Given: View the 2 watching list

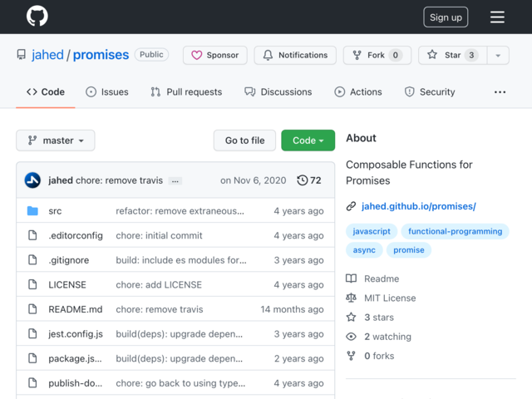Looking at the screenshot, I should click(x=378, y=337).
